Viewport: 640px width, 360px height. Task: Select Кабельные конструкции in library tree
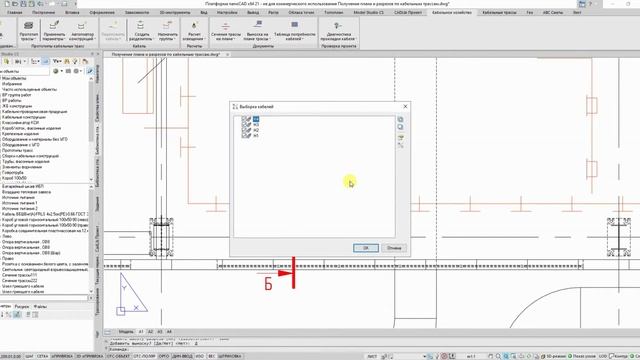pyautogui.click(x=24, y=117)
